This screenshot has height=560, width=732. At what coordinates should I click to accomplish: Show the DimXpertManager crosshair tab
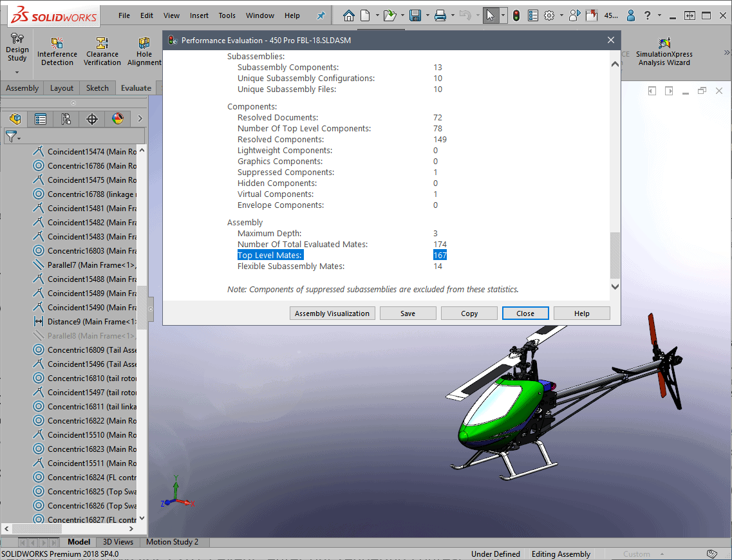coord(92,119)
